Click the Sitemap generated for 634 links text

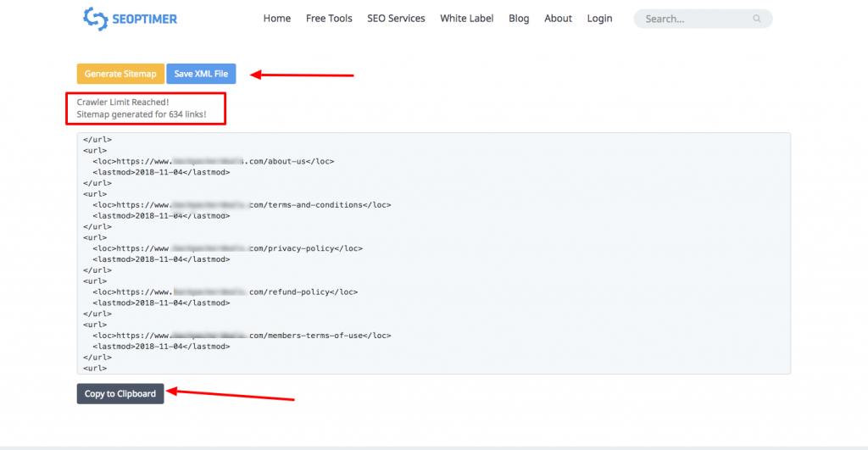(142, 114)
